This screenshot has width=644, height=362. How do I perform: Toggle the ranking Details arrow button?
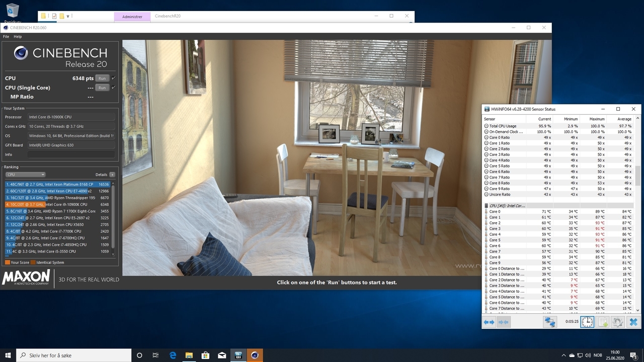(112, 174)
